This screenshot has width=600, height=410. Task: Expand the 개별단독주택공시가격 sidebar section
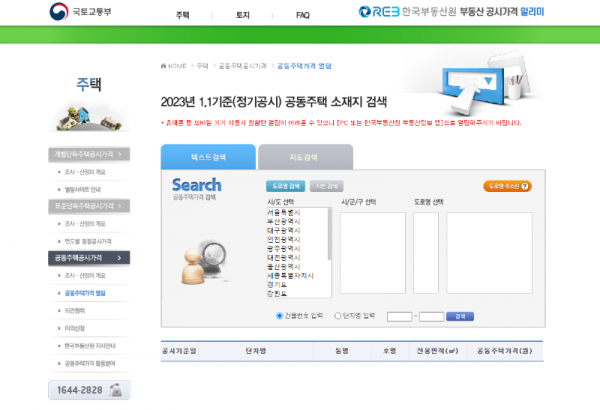coord(89,155)
